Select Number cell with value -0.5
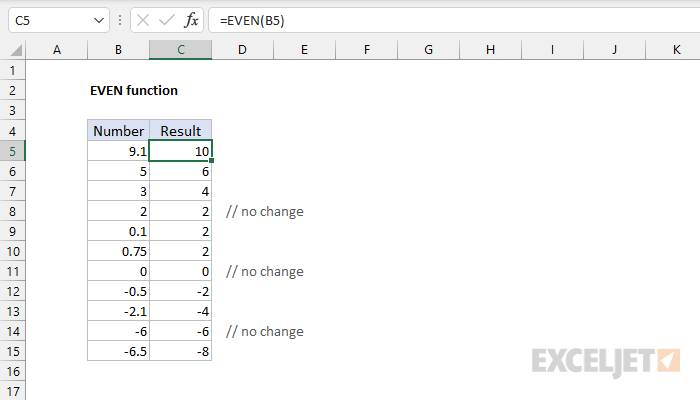 118,292
